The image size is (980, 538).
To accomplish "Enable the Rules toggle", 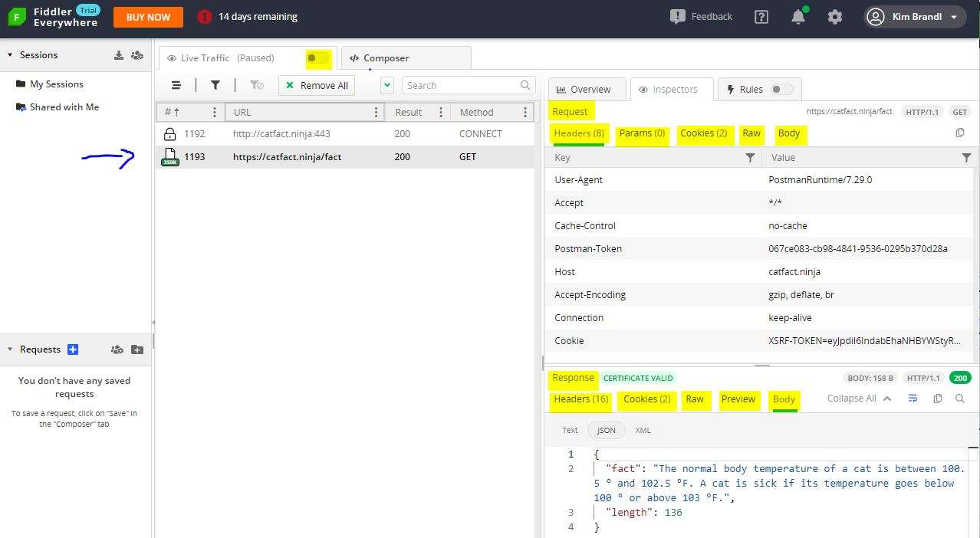I will click(781, 89).
